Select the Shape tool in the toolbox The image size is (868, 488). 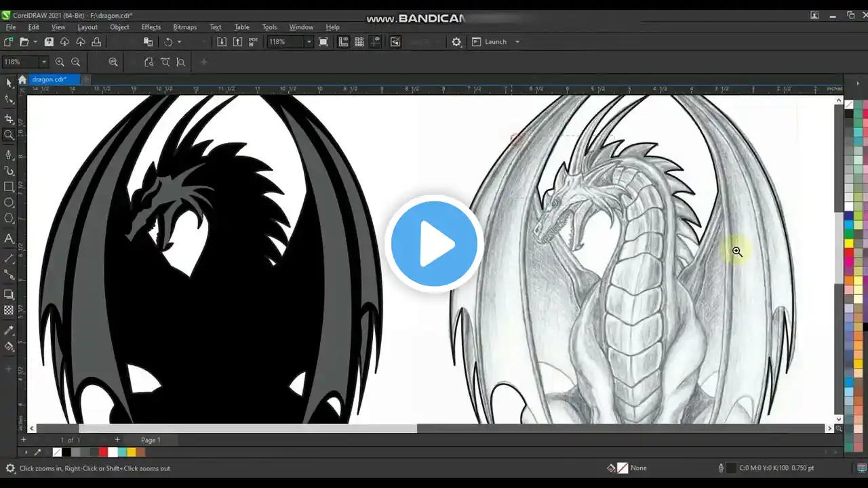[9, 100]
